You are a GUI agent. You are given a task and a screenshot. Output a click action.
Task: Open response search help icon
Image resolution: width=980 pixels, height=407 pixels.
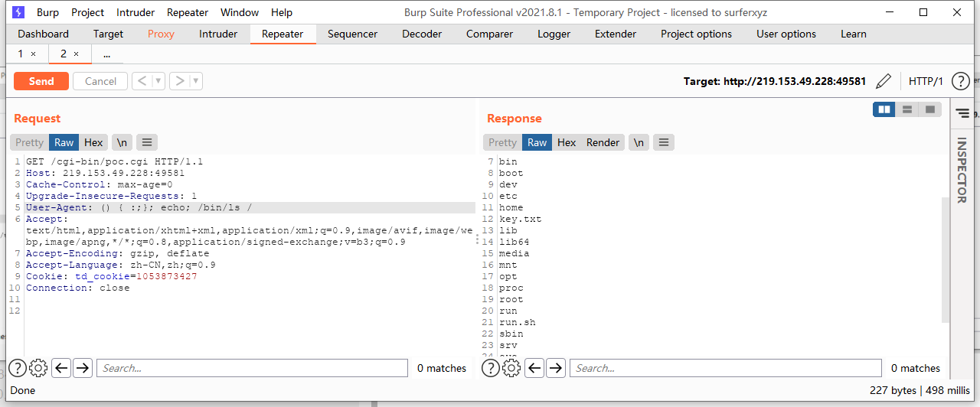490,368
